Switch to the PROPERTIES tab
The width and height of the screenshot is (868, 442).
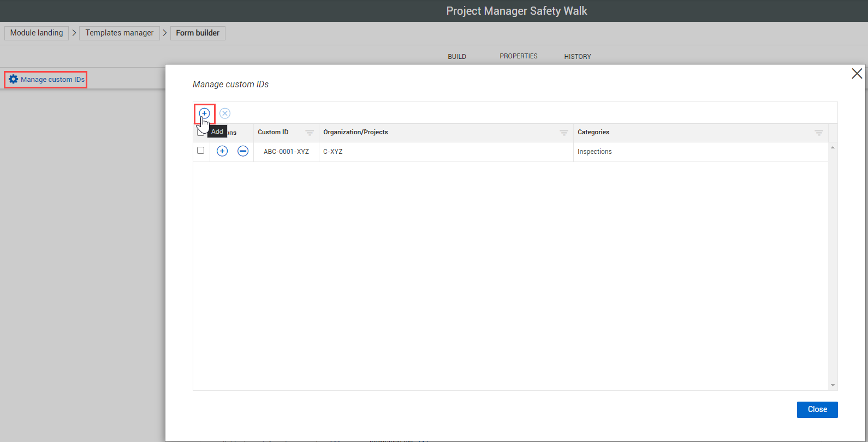click(x=518, y=56)
